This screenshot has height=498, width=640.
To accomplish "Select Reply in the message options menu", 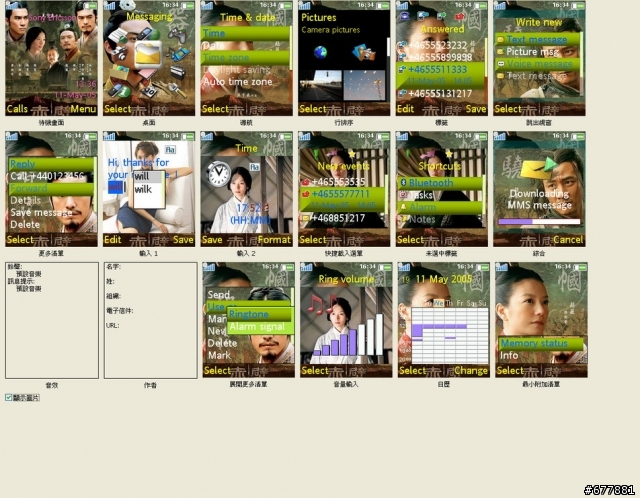I will coord(51,164).
